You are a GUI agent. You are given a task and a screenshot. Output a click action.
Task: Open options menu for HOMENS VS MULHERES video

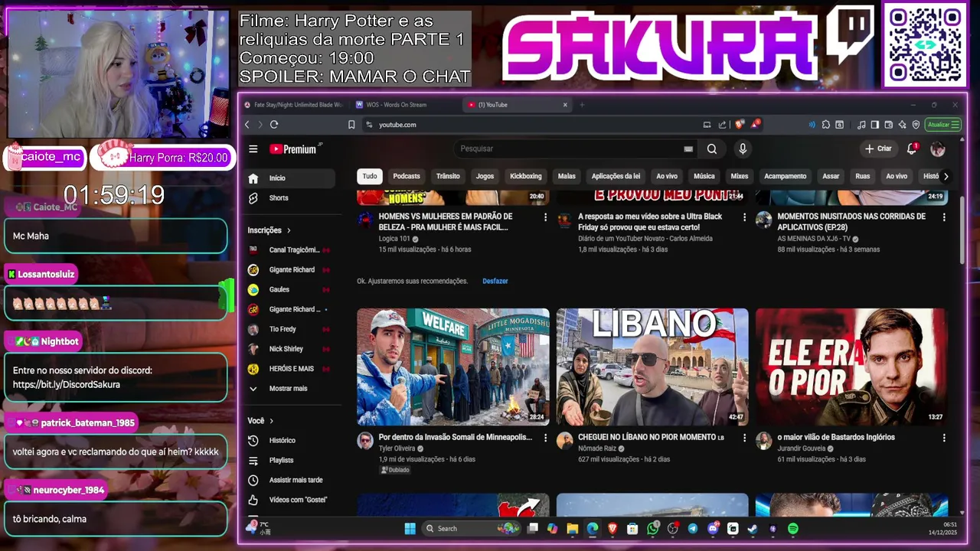(545, 217)
